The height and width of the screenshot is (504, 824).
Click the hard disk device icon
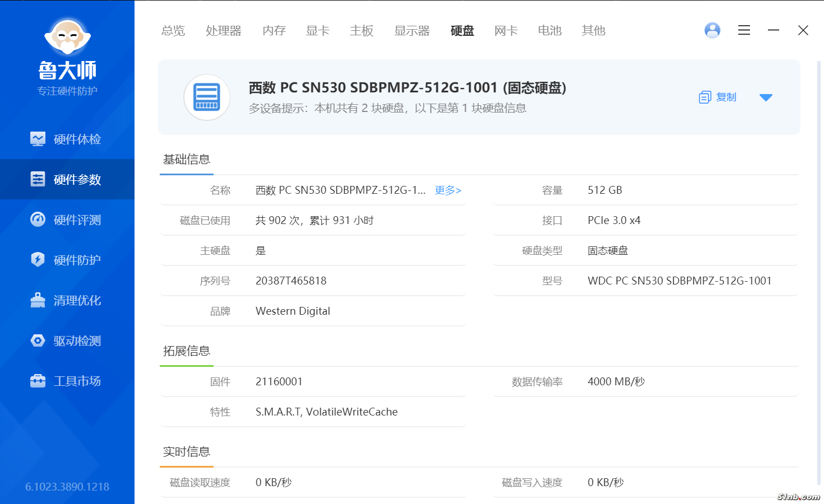tap(207, 97)
